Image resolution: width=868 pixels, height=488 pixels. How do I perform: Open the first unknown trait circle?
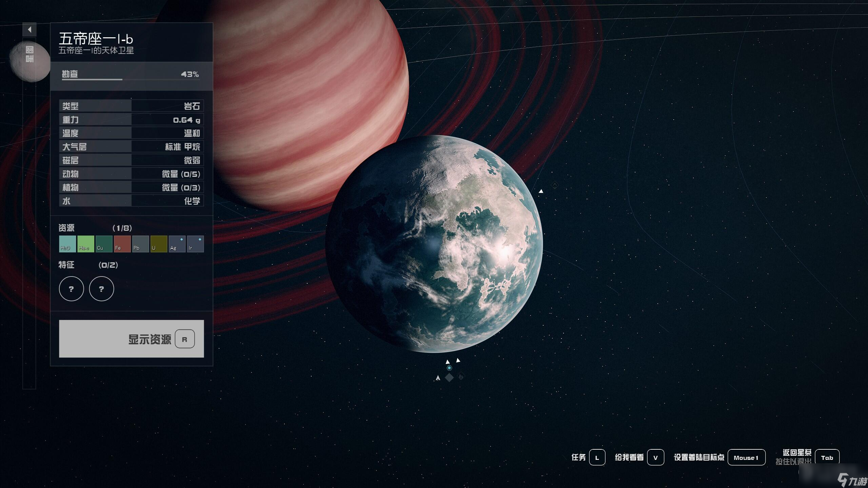click(x=71, y=289)
